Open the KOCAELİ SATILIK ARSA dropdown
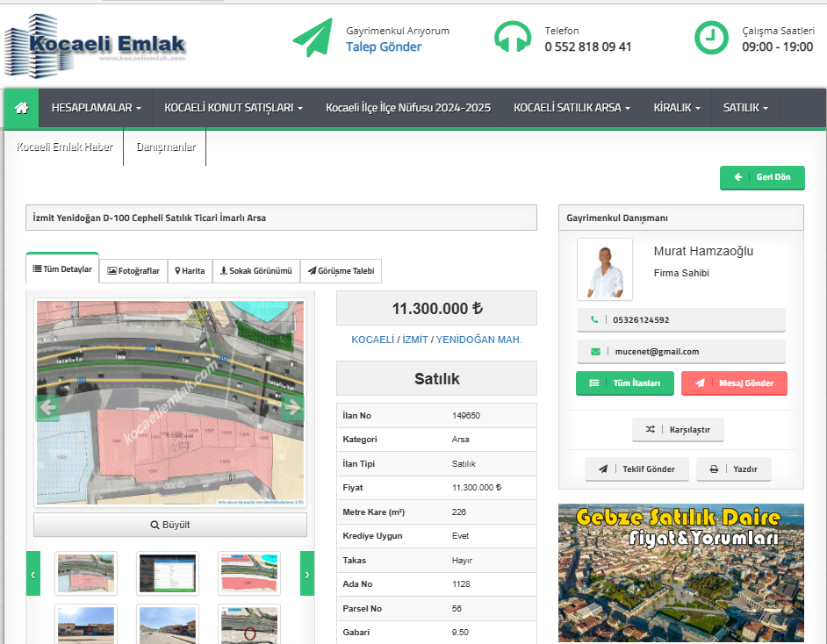The width and height of the screenshot is (827, 644). [x=572, y=108]
